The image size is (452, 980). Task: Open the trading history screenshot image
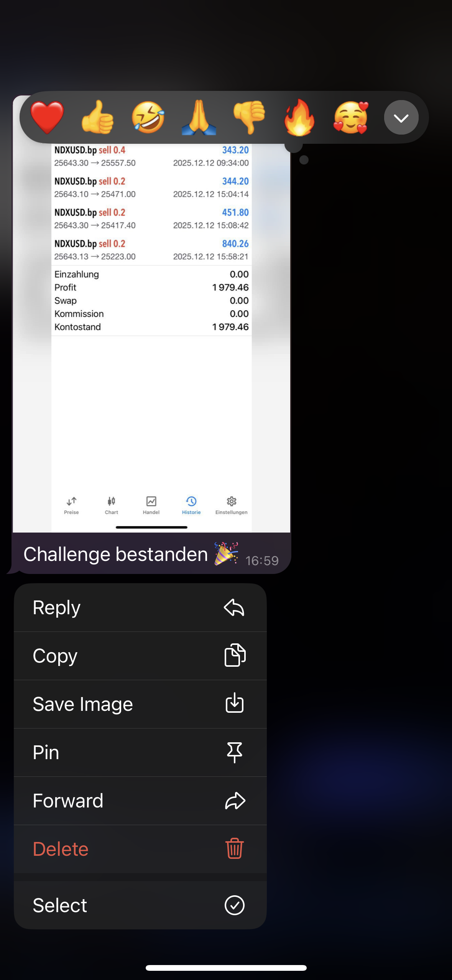151,337
